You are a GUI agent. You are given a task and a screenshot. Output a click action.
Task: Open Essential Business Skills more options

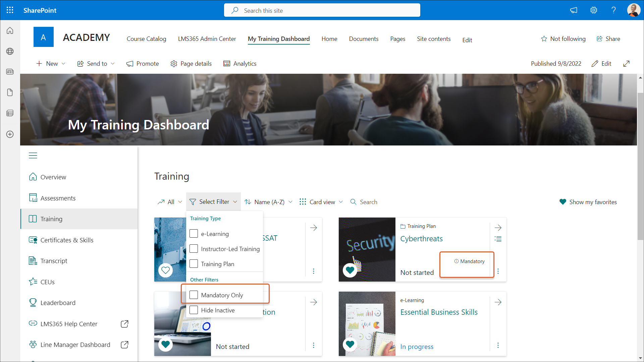(x=498, y=345)
